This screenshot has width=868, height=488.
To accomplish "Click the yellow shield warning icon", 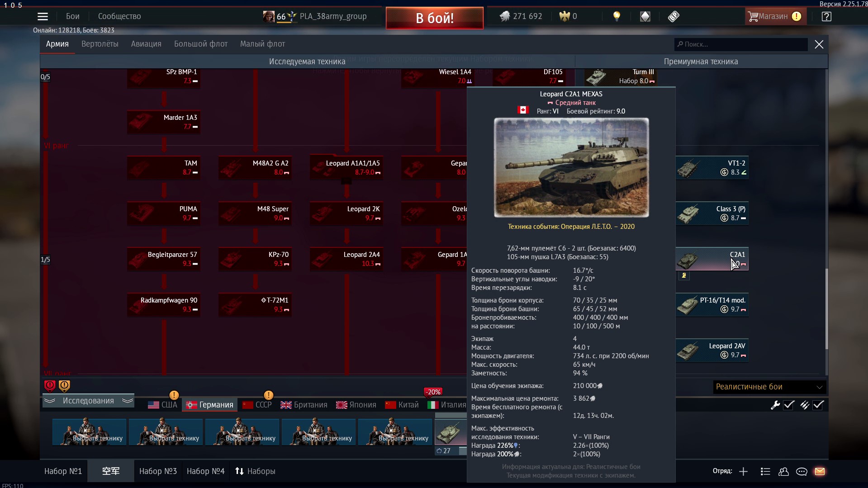I will coord(64,385).
